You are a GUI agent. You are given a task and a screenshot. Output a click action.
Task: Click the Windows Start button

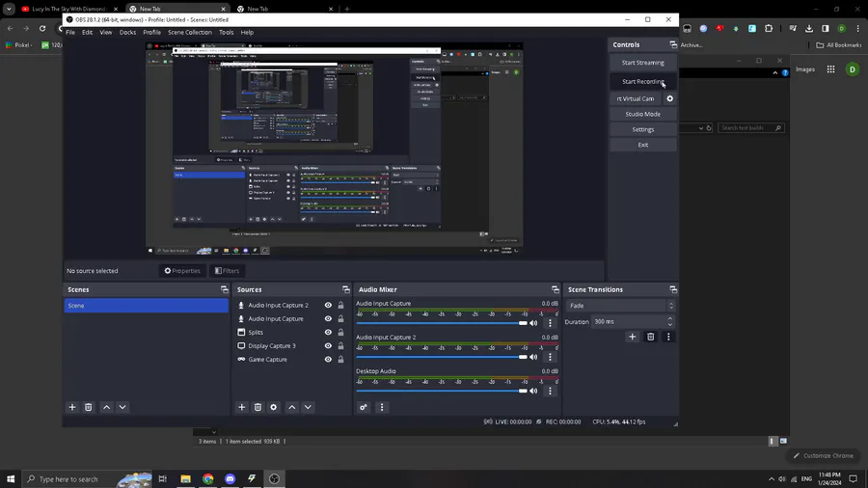(x=11, y=479)
